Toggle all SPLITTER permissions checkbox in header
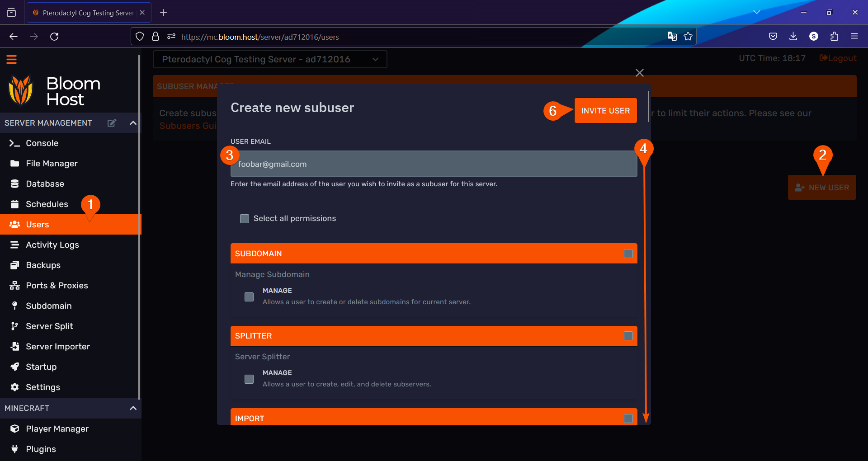This screenshot has width=868, height=461. pos(628,336)
